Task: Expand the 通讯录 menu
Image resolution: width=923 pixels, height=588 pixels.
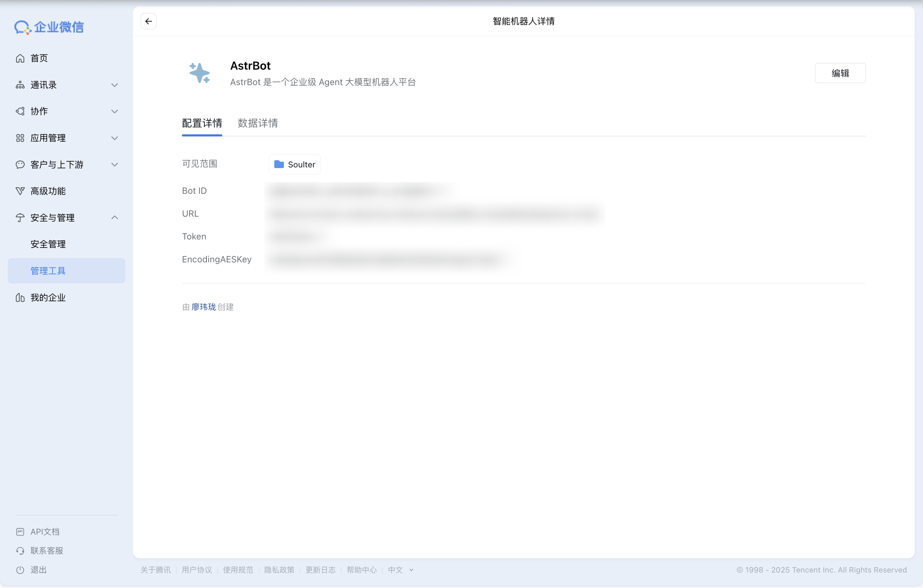Action: (114, 85)
